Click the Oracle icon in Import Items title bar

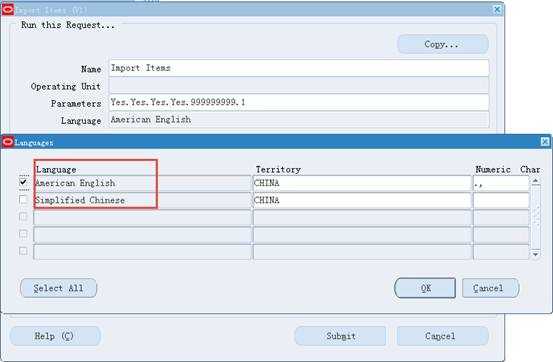point(8,10)
